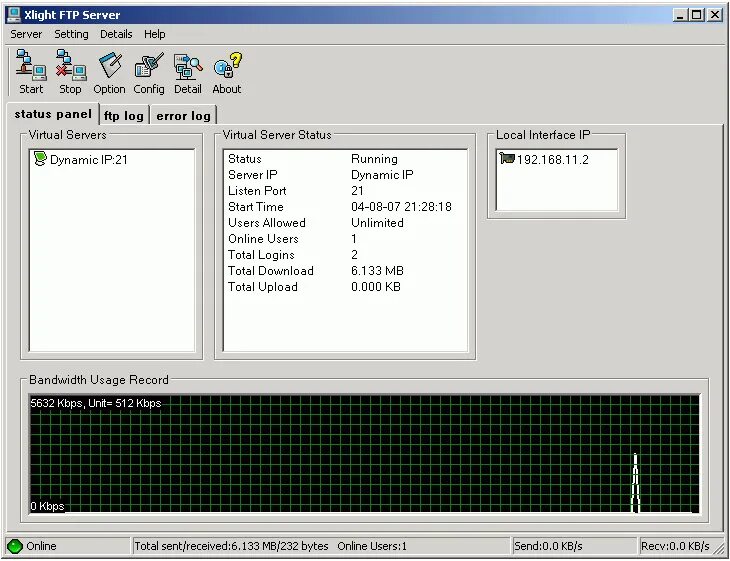This screenshot has height=561, width=730.
Task: Click the Unlimited value
Action: tap(377, 223)
